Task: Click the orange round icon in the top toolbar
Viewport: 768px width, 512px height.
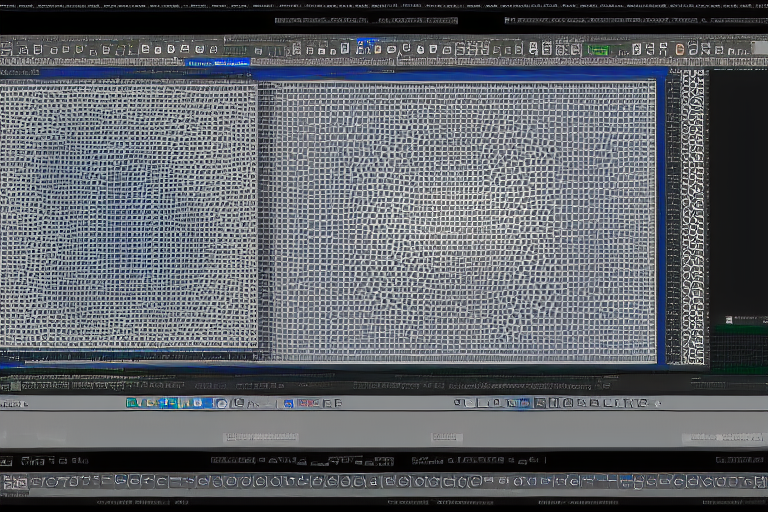Action: [680, 49]
